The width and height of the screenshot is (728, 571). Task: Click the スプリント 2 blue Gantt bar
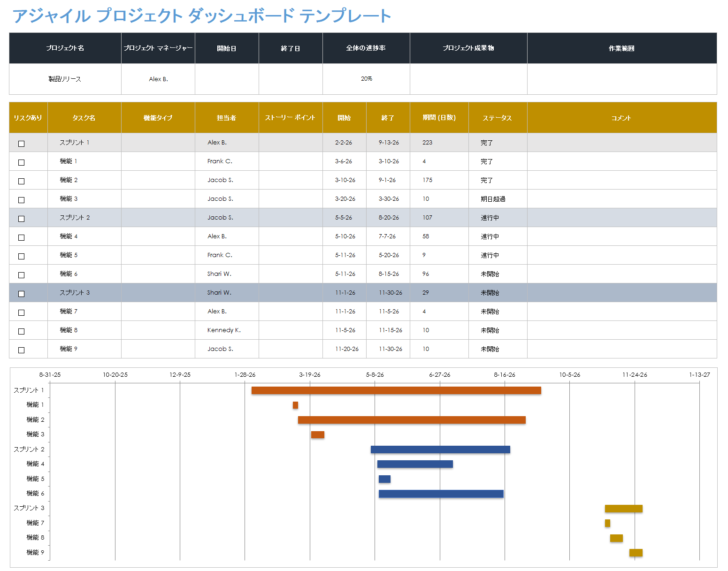pos(440,449)
